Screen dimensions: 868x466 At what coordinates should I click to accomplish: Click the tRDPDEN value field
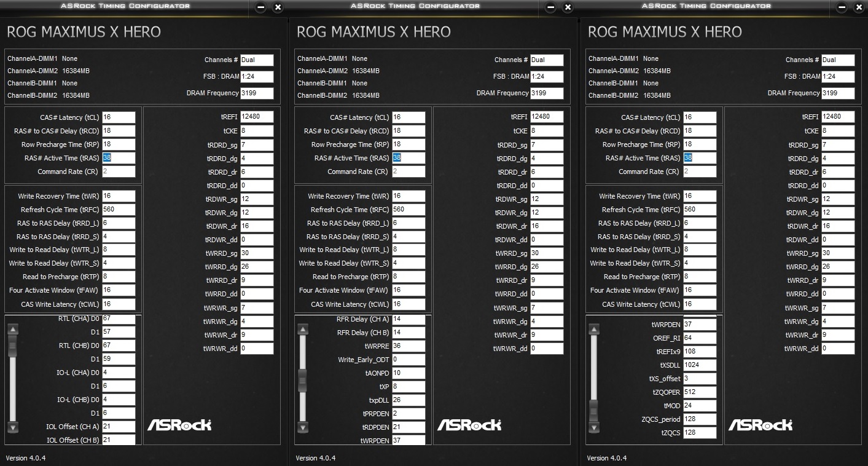point(409,427)
